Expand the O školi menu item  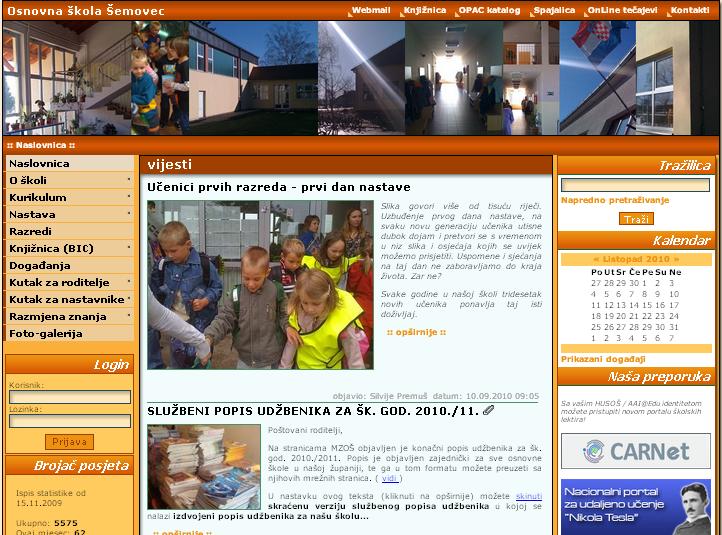[70, 180]
